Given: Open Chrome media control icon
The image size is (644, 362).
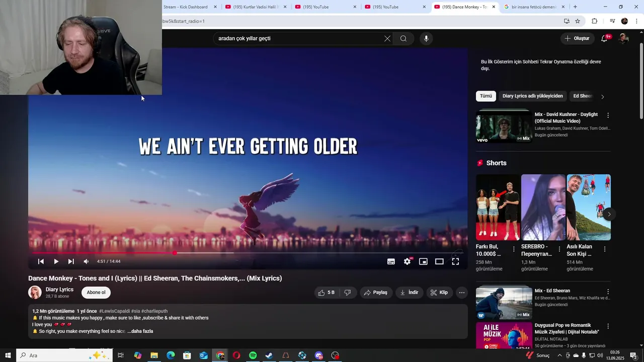Looking at the screenshot, I should (612, 21).
